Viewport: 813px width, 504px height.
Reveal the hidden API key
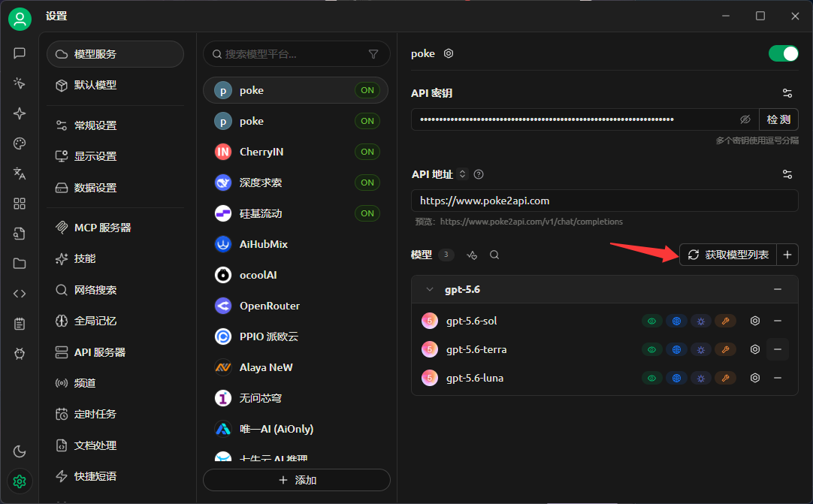pos(745,119)
